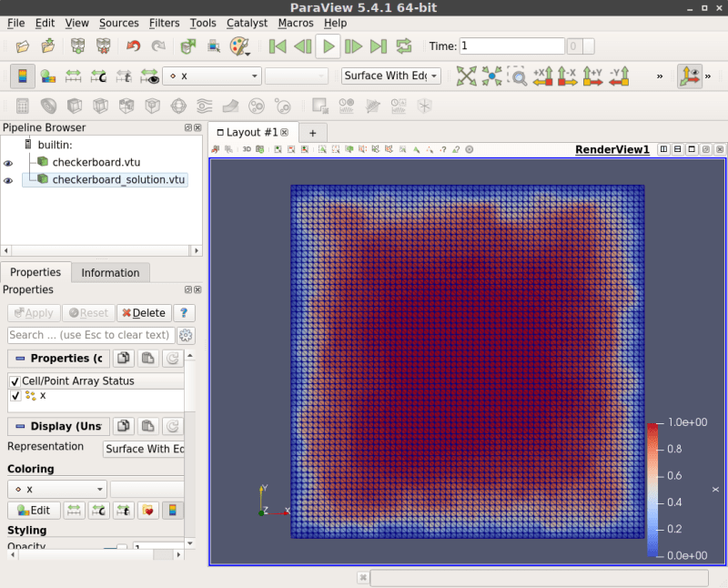
Task: Toggle the Cell/Point Array Status checkbox
Action: [15, 381]
